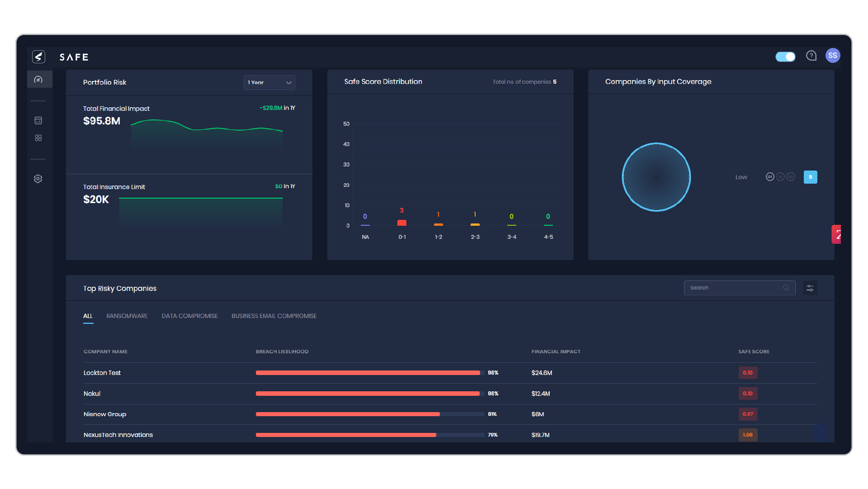This screenshot has width=868, height=489.
Task: Open the dashboard gauge sidebar icon
Action: pos(38,80)
